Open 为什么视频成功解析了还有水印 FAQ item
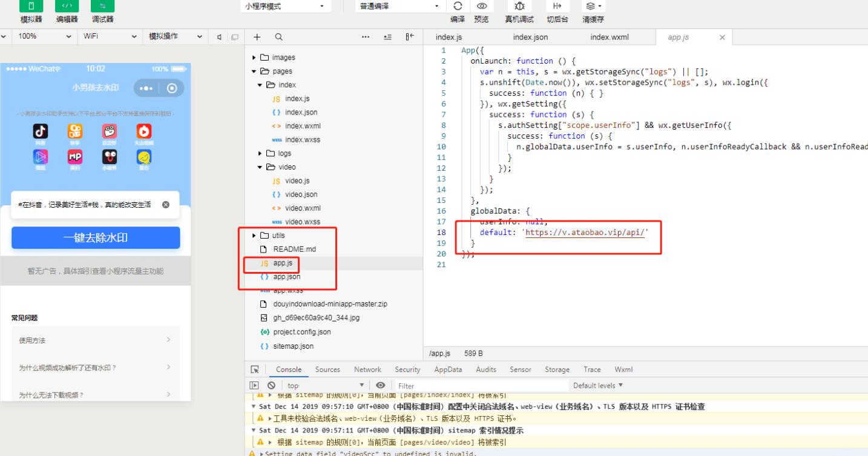868x456 pixels. 96,368
